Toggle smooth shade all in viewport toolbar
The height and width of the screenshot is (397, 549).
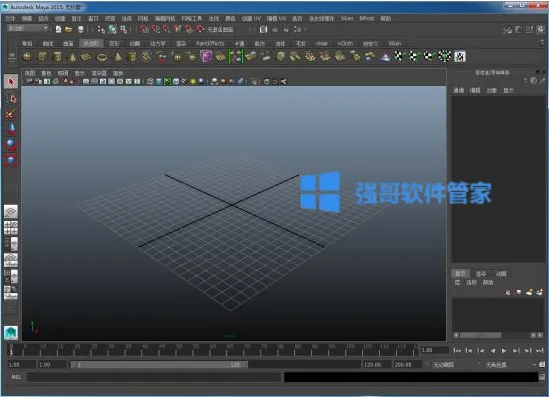[x=159, y=81]
